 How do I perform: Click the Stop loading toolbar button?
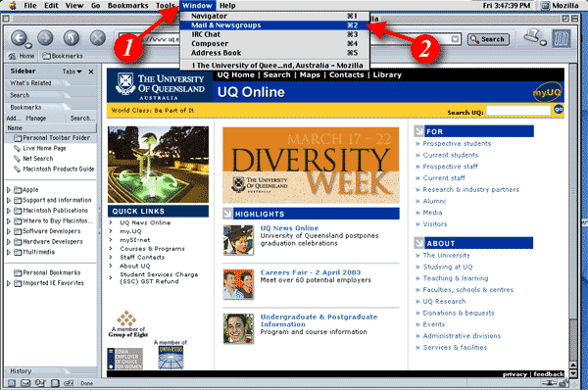coord(97,38)
